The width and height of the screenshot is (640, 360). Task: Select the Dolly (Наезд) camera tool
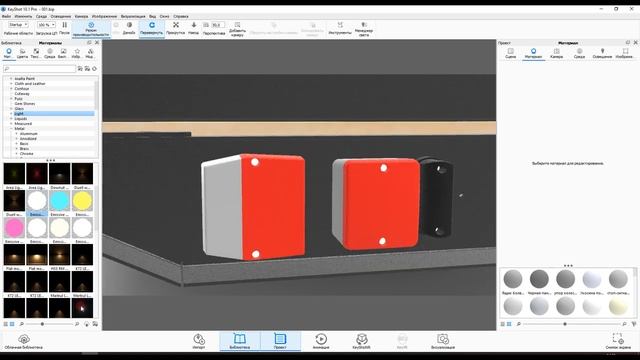[193, 28]
